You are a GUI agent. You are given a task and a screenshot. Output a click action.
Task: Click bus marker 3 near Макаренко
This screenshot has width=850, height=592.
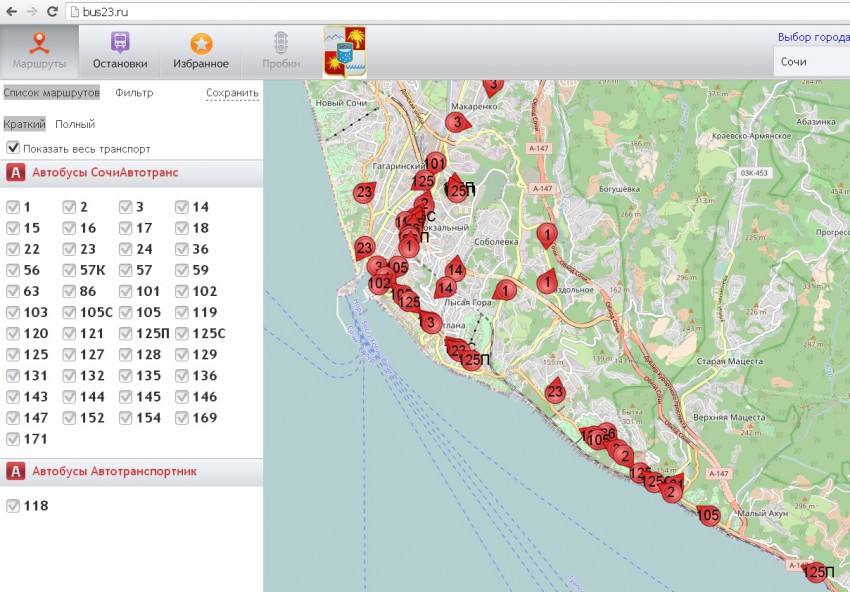pyautogui.click(x=456, y=123)
